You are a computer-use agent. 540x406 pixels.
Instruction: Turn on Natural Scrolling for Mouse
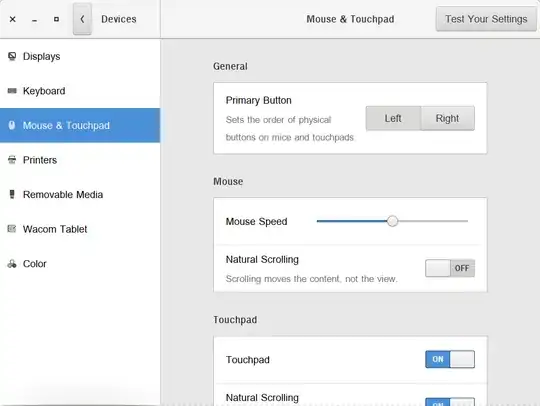450,268
